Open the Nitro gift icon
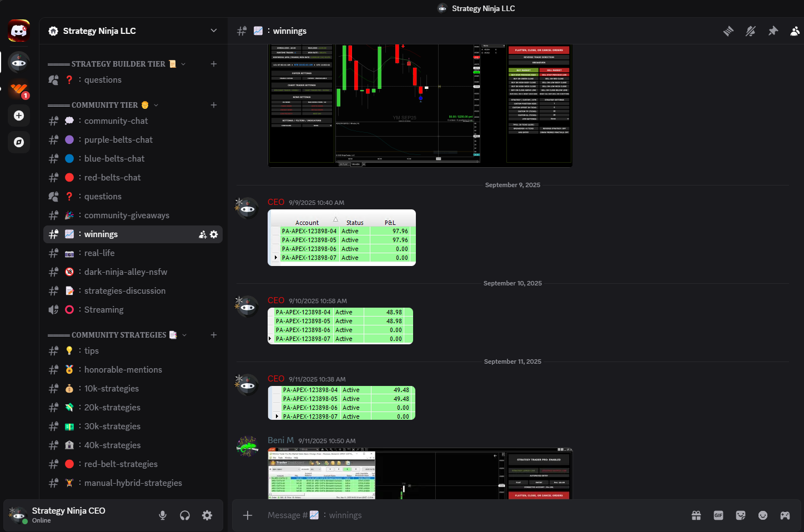 click(x=696, y=515)
